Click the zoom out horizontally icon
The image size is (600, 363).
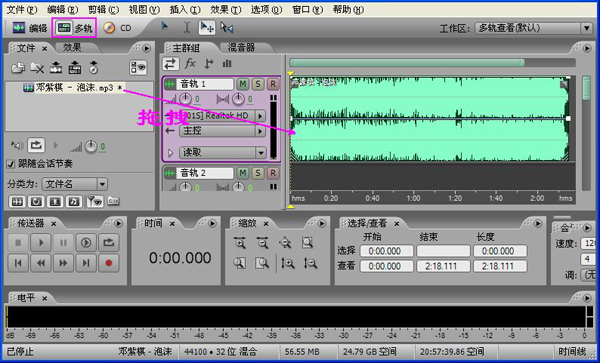tap(262, 243)
